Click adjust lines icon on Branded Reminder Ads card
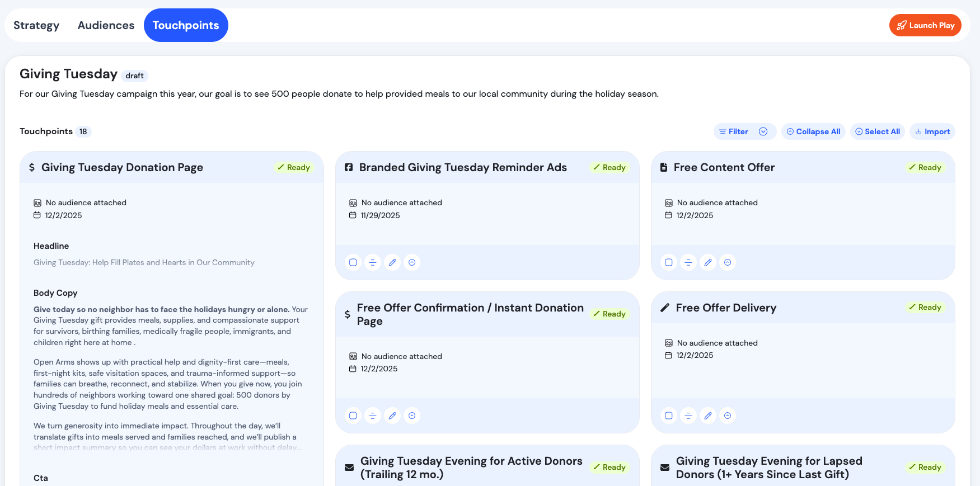The height and width of the screenshot is (486, 980). [x=373, y=262]
